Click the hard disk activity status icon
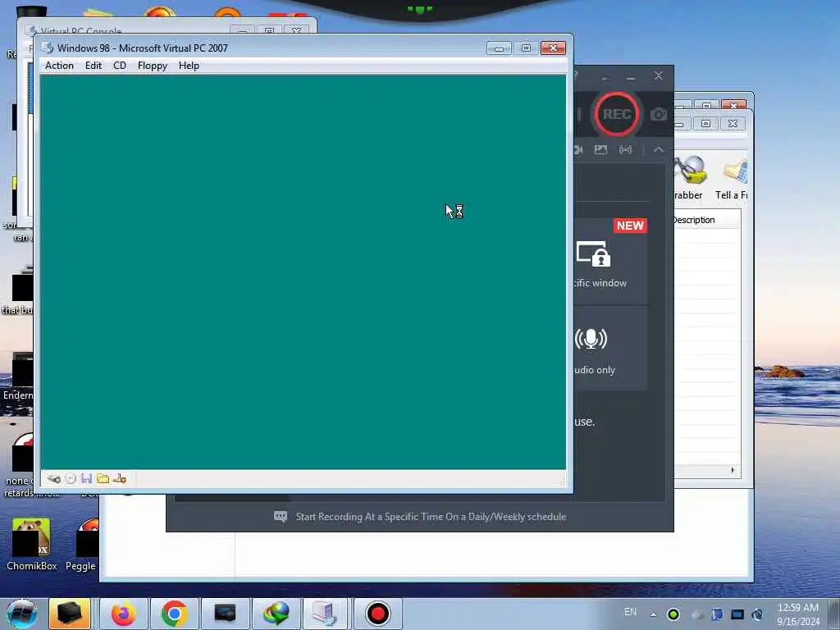Viewport: 840px width, 630px height. 53,479
